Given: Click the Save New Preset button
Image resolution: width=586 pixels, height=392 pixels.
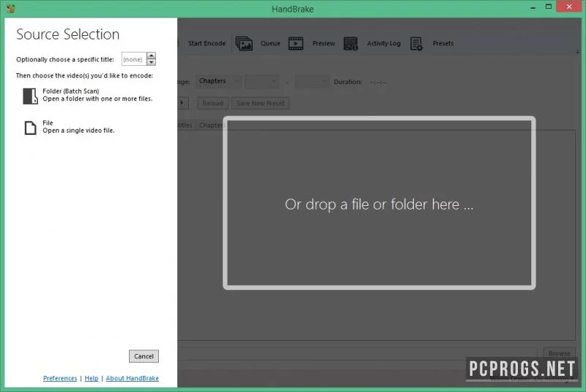Looking at the screenshot, I should (260, 103).
